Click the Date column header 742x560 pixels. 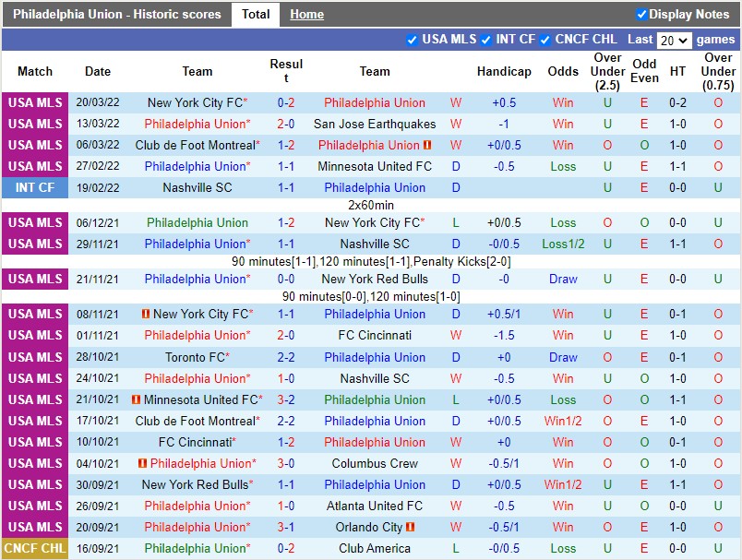point(98,71)
